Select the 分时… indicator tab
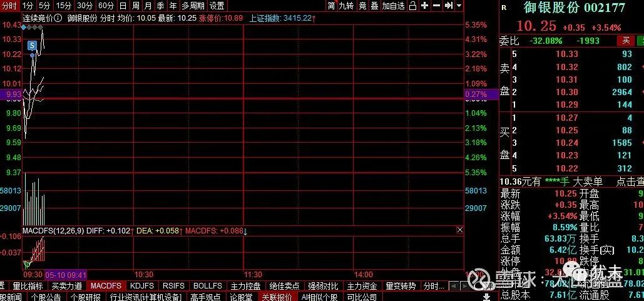The width and height of the screenshot is (644, 301). pyautogui.click(x=434, y=286)
